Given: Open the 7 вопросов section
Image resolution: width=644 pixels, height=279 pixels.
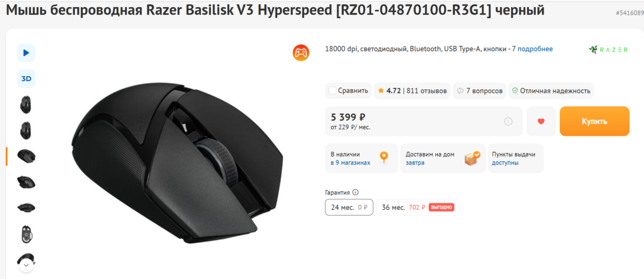Looking at the screenshot, I should coord(479,90).
